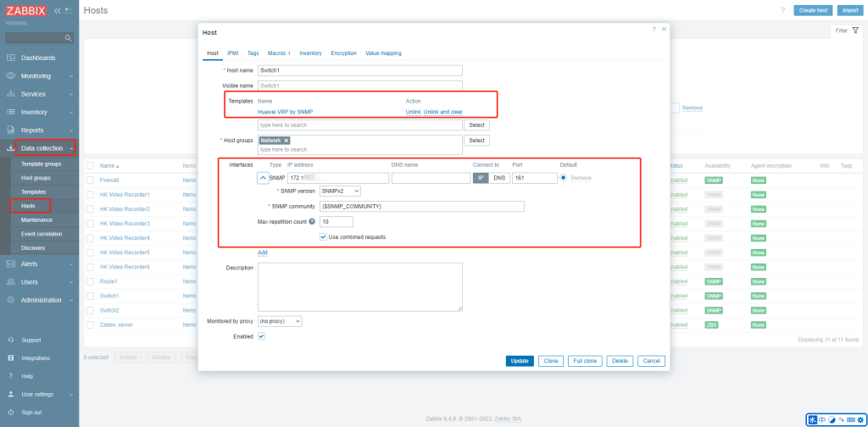Viewport: 868px width, 427px height.
Task: Click the Dashboards icon in the sidebar
Action: coord(10,58)
